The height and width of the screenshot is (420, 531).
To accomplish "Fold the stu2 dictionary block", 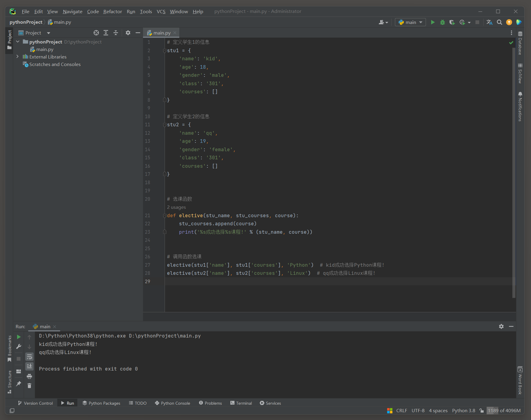I will tap(165, 124).
